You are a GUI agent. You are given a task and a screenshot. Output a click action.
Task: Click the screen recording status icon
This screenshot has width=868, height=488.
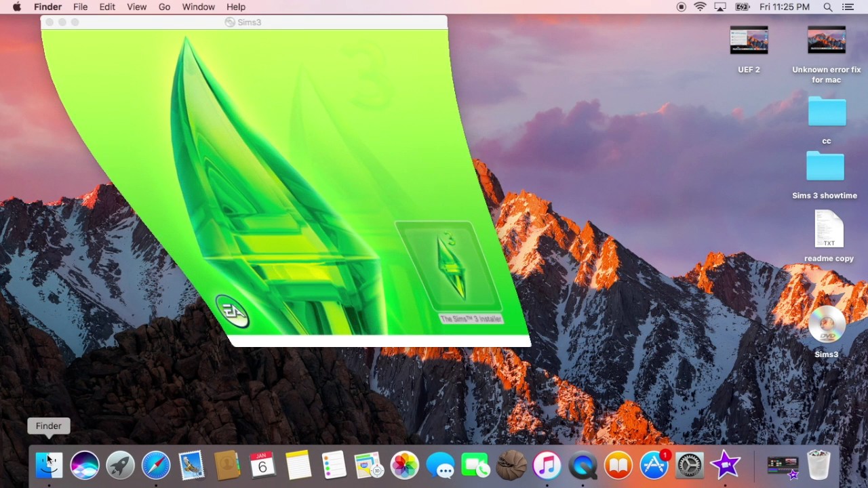pyautogui.click(x=681, y=7)
